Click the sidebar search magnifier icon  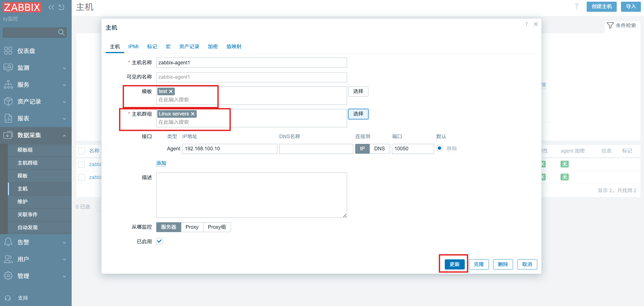point(61,33)
